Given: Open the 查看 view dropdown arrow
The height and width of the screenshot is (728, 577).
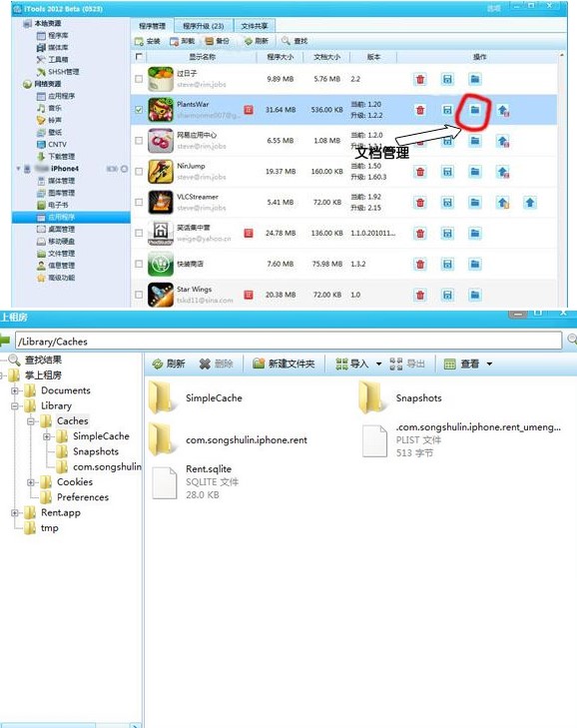Looking at the screenshot, I should (489, 364).
